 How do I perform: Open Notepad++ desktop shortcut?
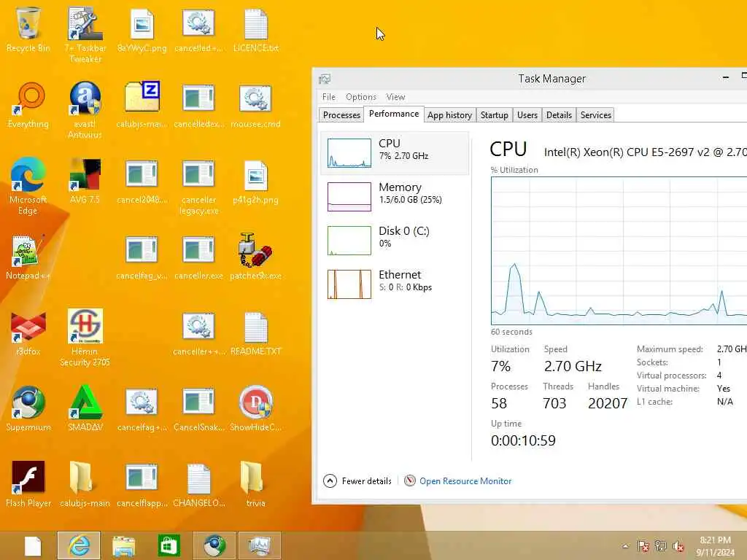point(28,257)
